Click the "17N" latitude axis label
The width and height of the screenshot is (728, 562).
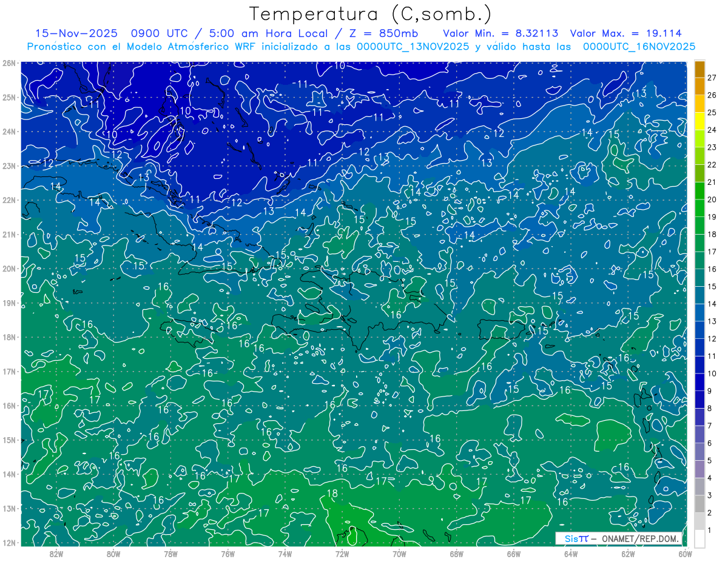point(9,371)
